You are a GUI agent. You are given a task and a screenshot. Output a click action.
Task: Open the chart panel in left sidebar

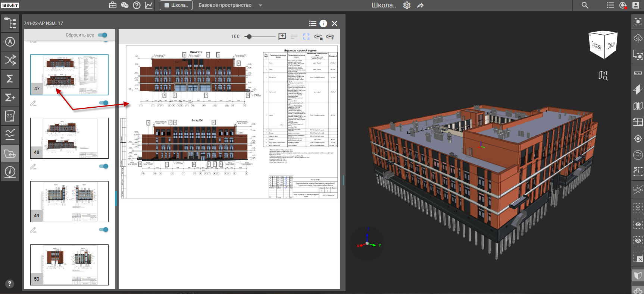[10, 135]
